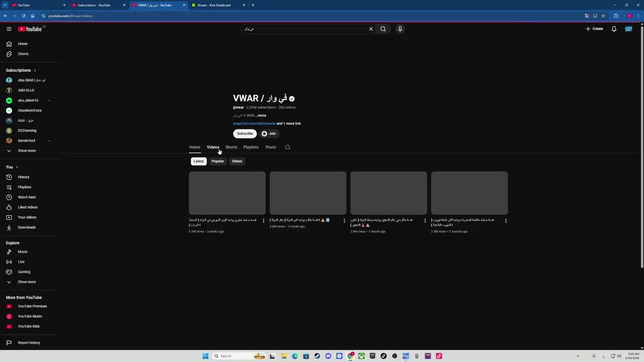Click the YouTube logo
Screen dimensions: 644x362
click(x=30, y=29)
